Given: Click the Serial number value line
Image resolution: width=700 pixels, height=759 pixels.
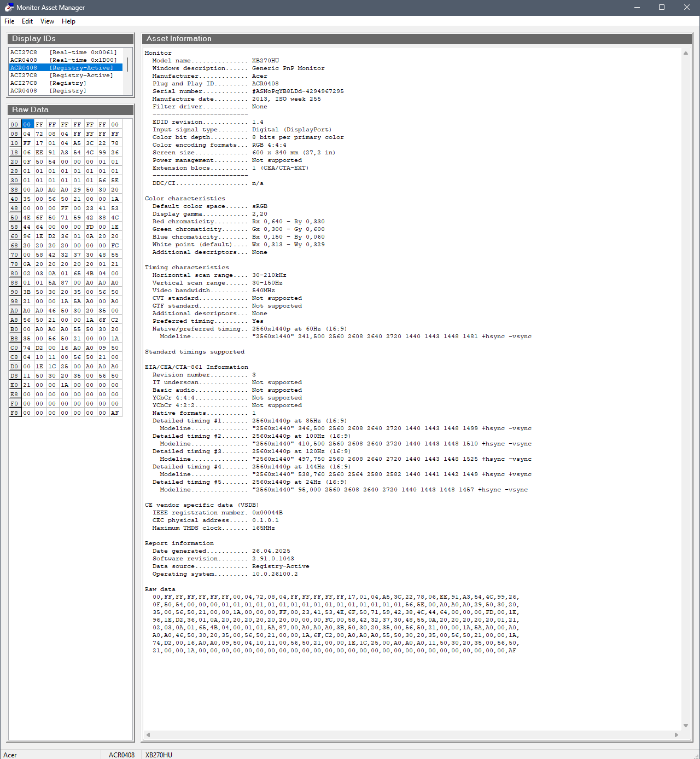Looking at the screenshot, I should (298, 91).
